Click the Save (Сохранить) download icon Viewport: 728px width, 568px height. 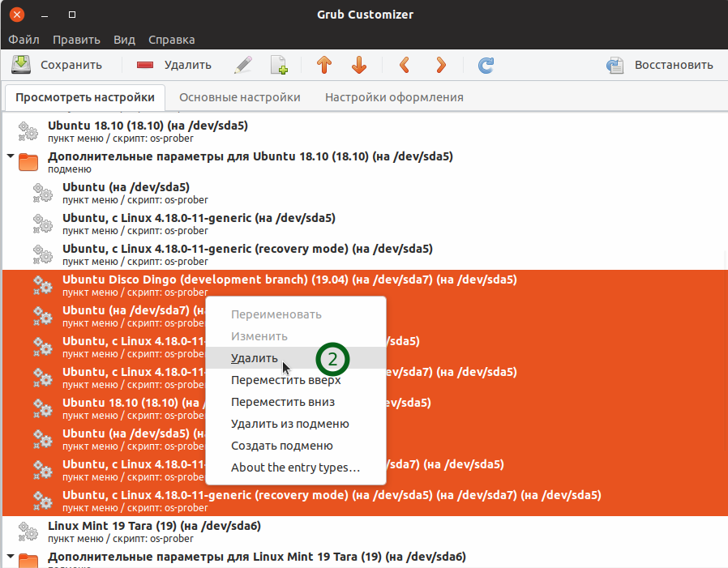(x=21, y=65)
